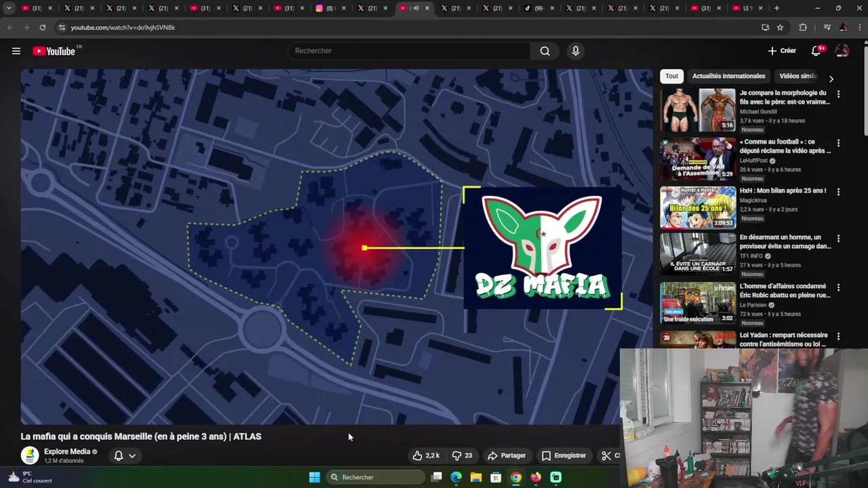868x488 pixels.
Task: Close the active YouTube tab playing audio
Action: pos(427,8)
